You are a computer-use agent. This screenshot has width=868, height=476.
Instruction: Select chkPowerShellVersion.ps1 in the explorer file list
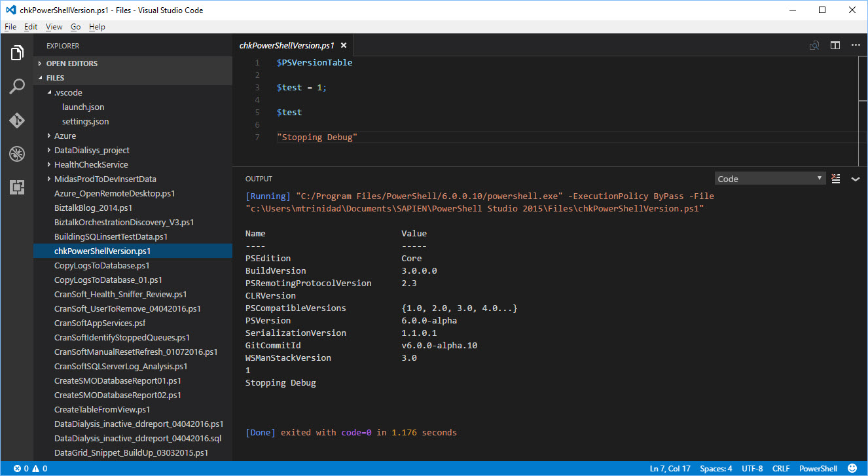133,251
